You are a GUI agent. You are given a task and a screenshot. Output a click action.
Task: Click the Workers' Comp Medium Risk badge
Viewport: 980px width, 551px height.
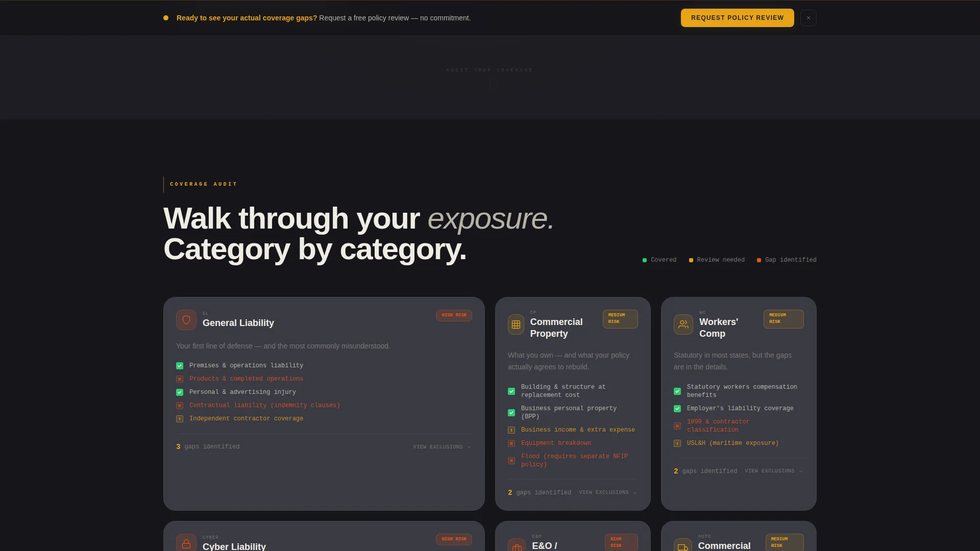pos(783,319)
